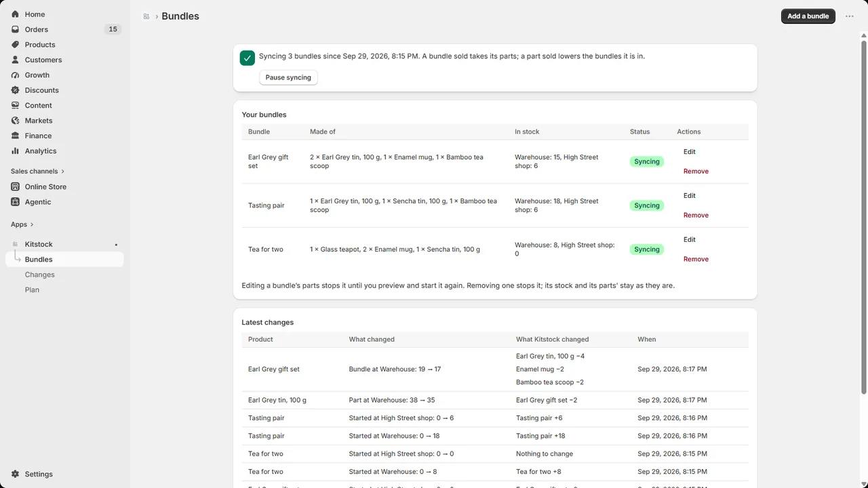Remove the Tasting pair bundle
Viewport: 868px width, 488px height.
(696, 216)
